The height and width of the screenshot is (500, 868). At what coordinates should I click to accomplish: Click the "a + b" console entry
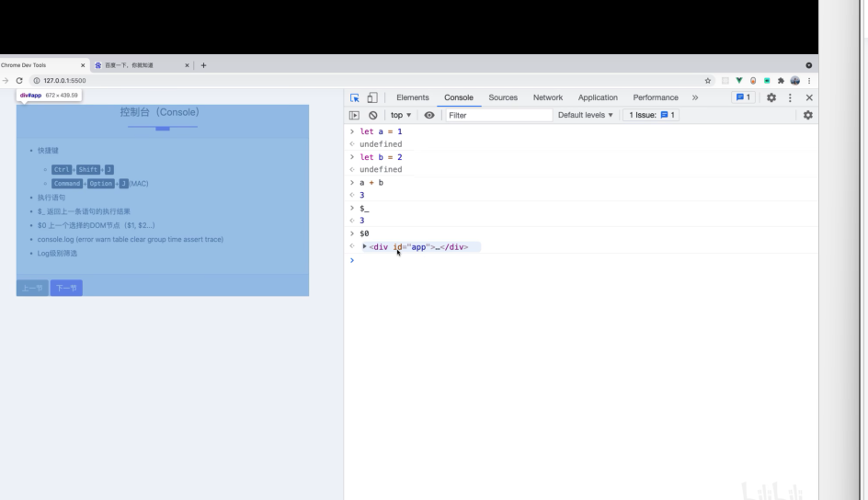click(371, 183)
